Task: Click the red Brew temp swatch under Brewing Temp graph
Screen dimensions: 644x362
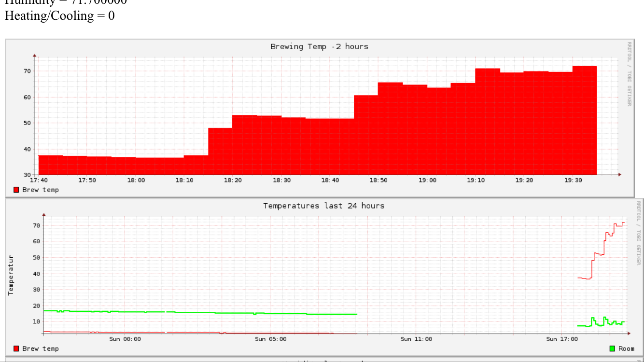Action: [x=16, y=190]
